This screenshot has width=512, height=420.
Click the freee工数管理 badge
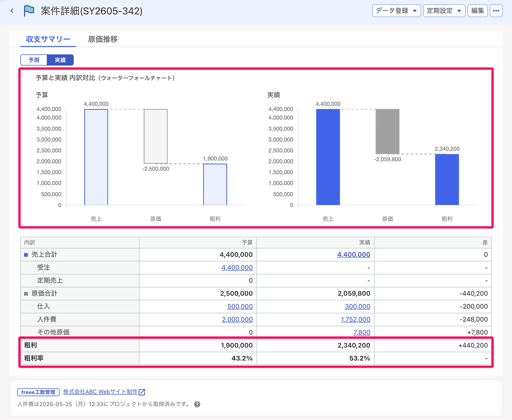[38, 392]
